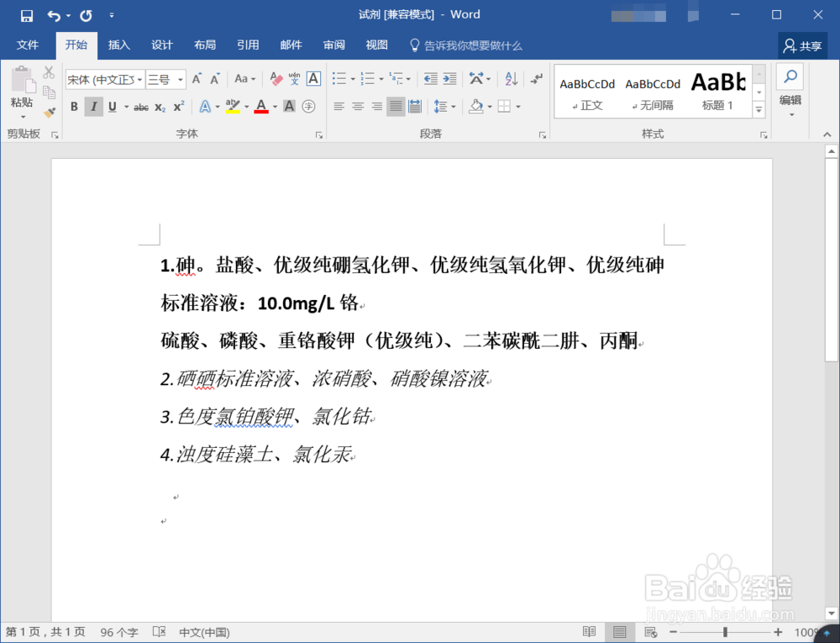The height and width of the screenshot is (643, 840).
Task: Click the 96 个字 word count indicator
Action: (119, 631)
